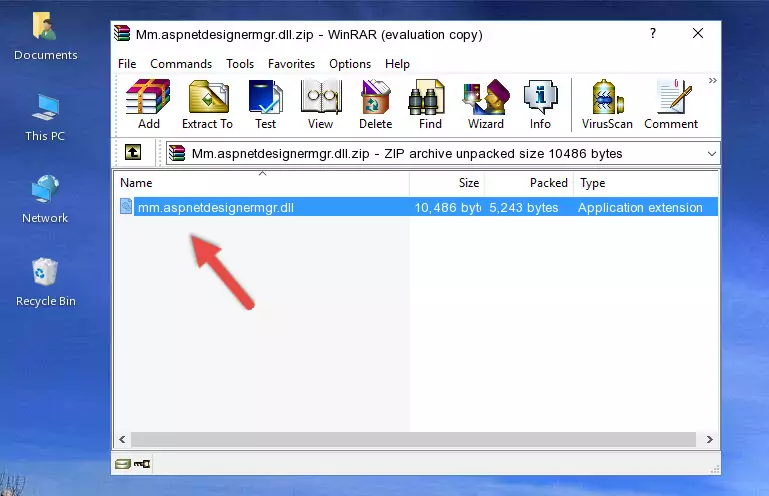Open the Documents desktop icon
769x496 pixels.
tap(45, 37)
